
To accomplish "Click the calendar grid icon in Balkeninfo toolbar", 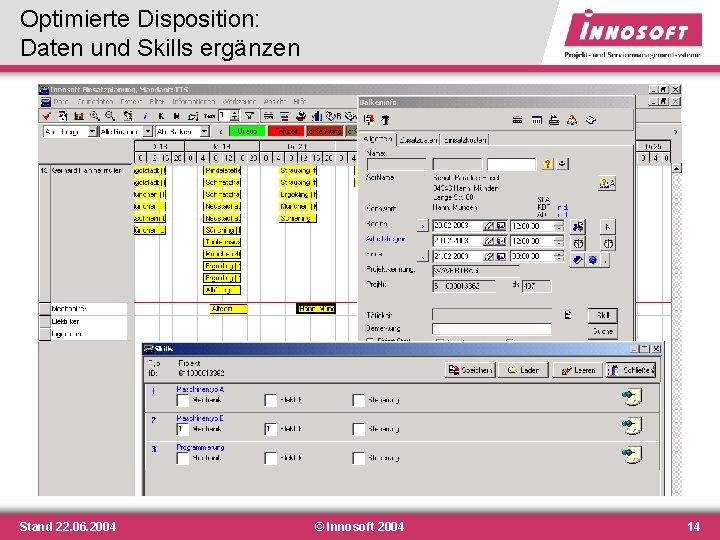I will pyautogui.click(x=536, y=120).
